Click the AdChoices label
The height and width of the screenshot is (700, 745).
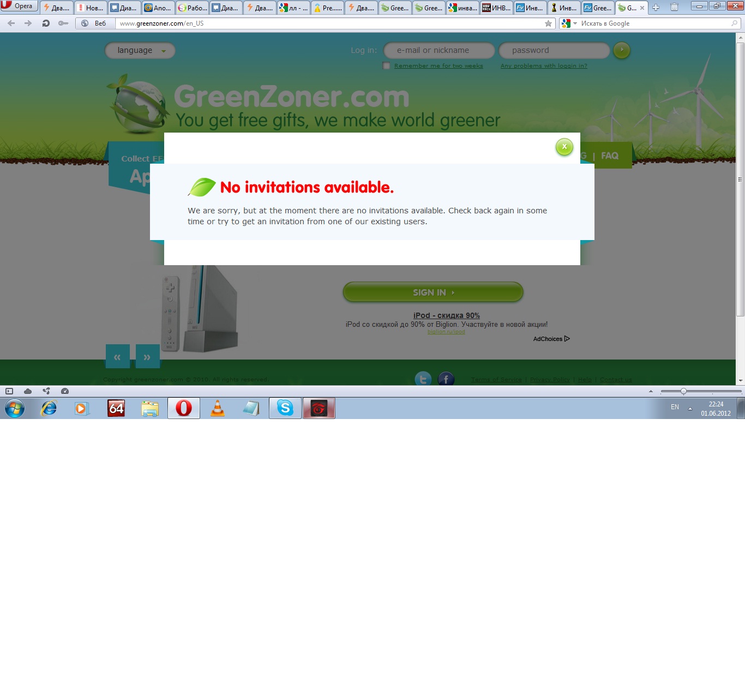(551, 339)
